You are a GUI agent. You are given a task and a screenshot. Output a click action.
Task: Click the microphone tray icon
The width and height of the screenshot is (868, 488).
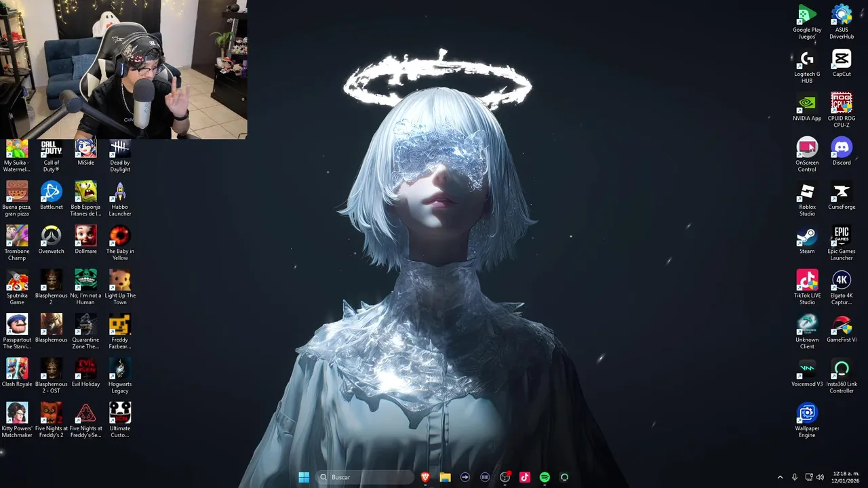pos(794,477)
